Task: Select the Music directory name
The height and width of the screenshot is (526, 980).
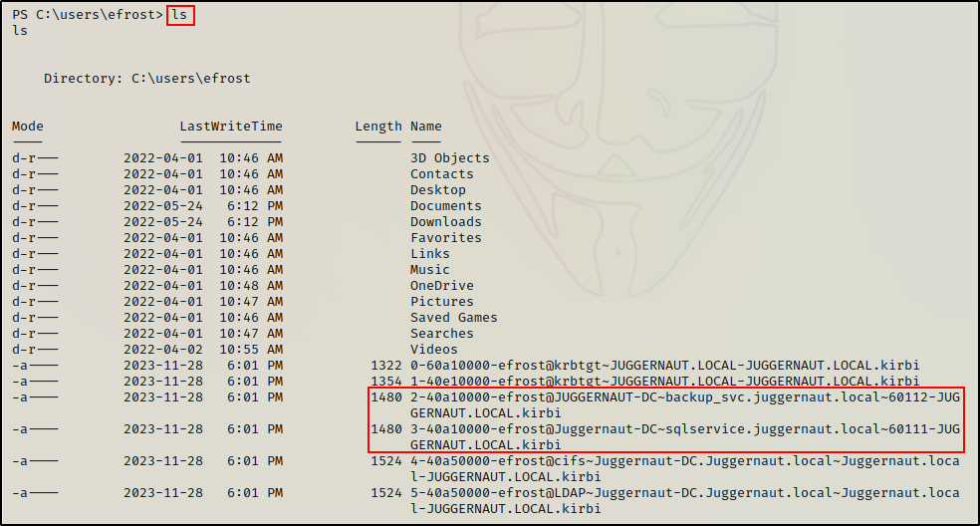Action: [430, 270]
